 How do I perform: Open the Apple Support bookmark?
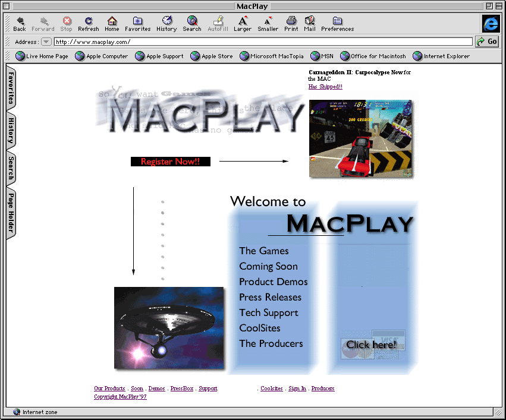[x=159, y=56]
